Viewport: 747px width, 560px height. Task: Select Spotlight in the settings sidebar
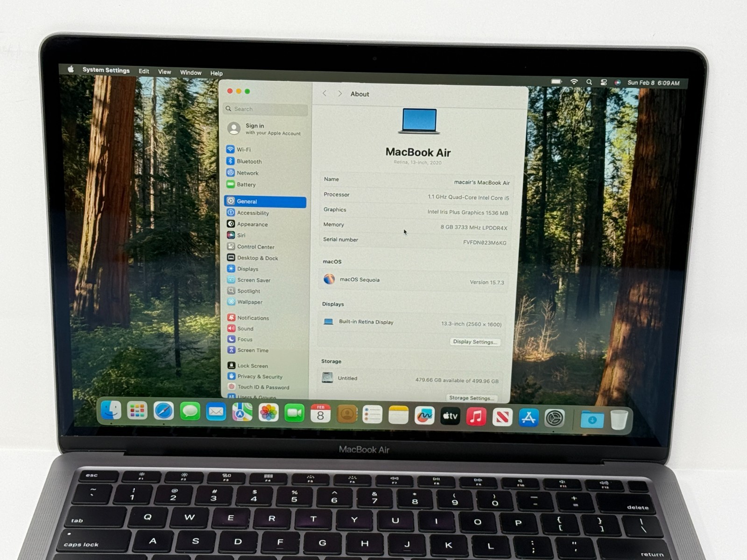pyautogui.click(x=265, y=291)
